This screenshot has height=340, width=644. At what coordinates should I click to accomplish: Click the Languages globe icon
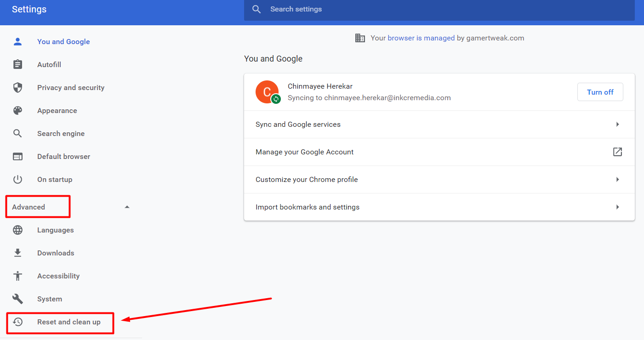(x=17, y=230)
